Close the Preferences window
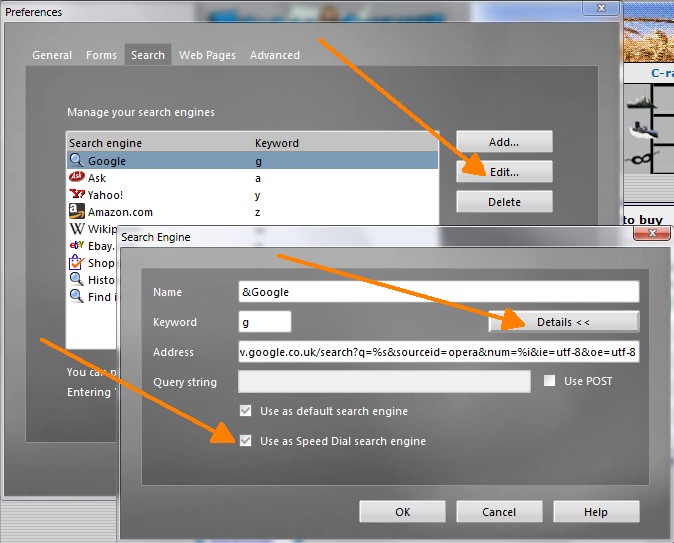Screen dimensions: 674x543 (601, 8)
